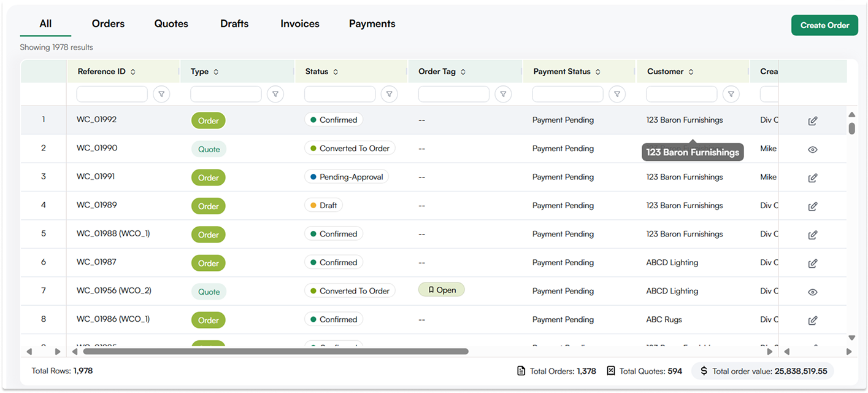Viewport: 868px width, 393px height.
Task: Open filter icon for Reference ID column
Action: pos(161,94)
